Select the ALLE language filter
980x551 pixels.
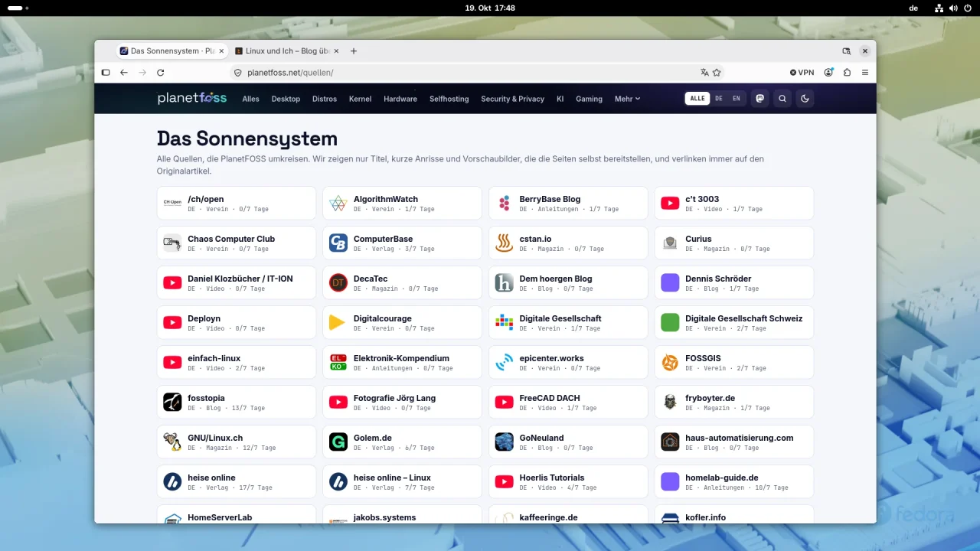click(x=697, y=99)
